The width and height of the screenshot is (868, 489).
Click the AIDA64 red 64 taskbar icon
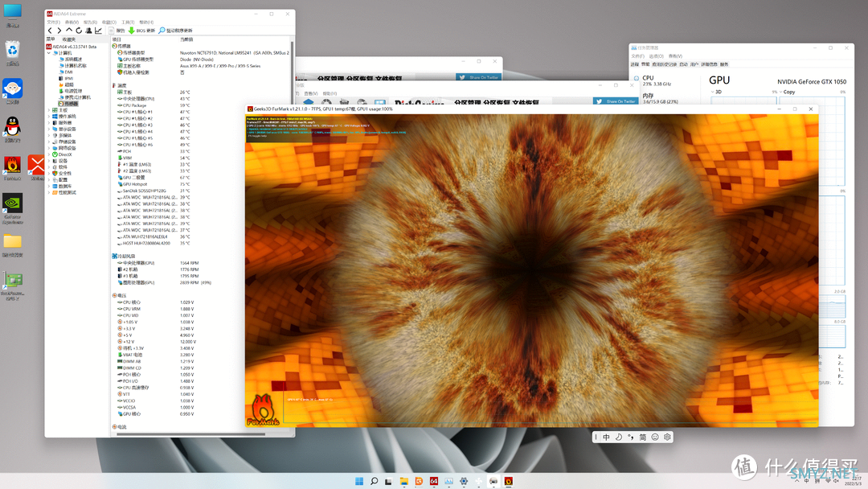(x=434, y=481)
